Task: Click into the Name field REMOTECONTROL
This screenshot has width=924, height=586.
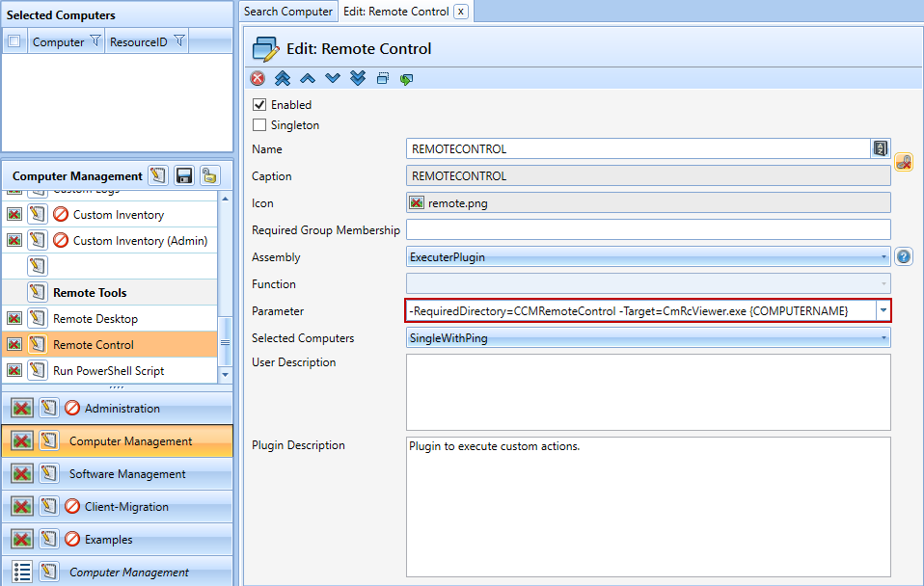Action: [x=639, y=148]
